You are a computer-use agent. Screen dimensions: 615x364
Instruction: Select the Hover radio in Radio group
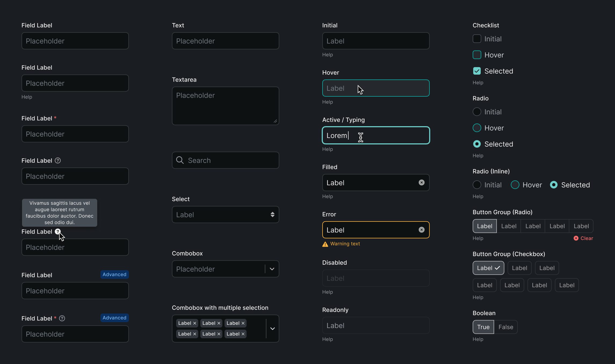click(x=477, y=128)
